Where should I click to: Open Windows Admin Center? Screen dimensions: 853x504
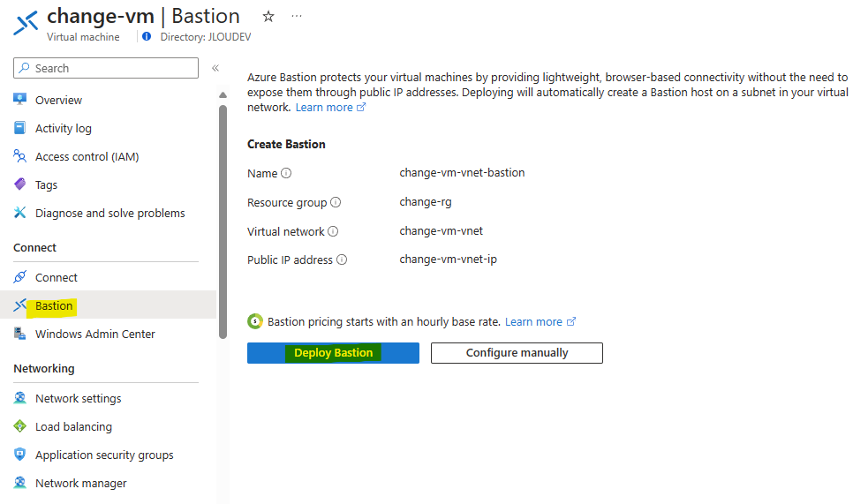click(x=95, y=334)
